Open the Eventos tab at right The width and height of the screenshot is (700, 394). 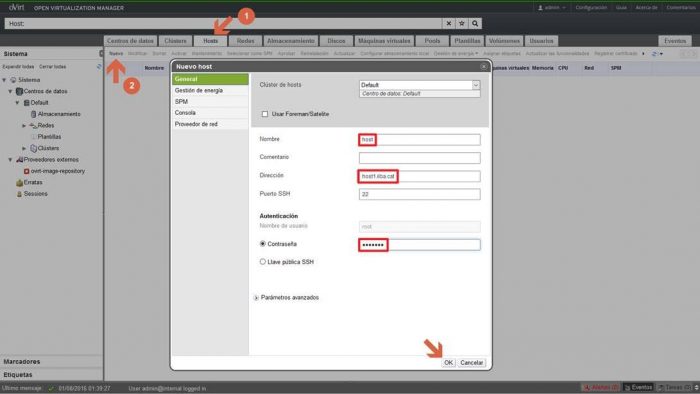(675, 41)
